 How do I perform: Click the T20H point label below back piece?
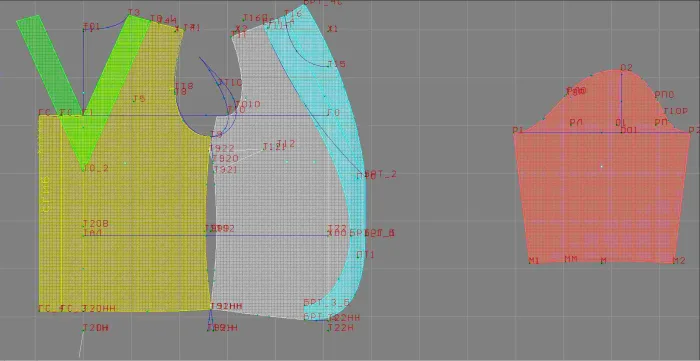(96, 328)
